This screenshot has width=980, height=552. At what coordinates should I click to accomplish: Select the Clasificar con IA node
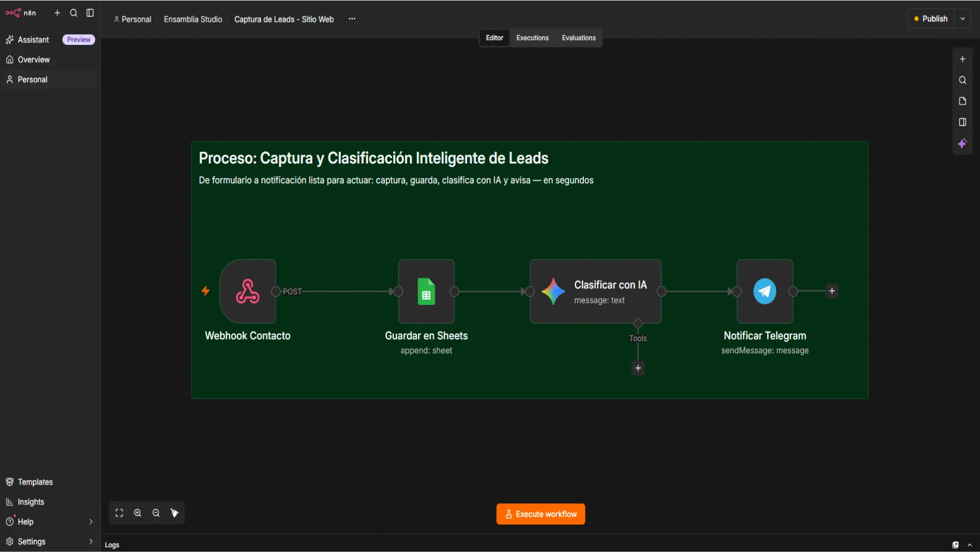pos(596,292)
